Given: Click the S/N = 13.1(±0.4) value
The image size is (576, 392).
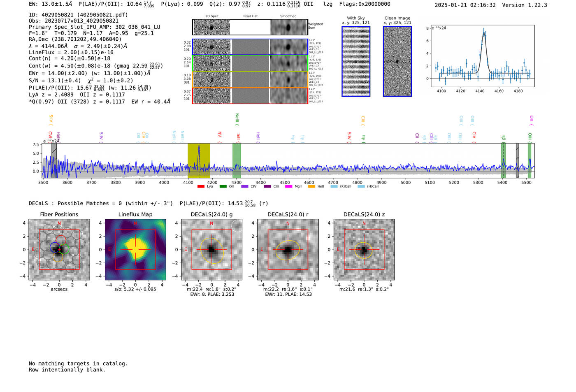Looking at the screenshot, I should (55, 81).
